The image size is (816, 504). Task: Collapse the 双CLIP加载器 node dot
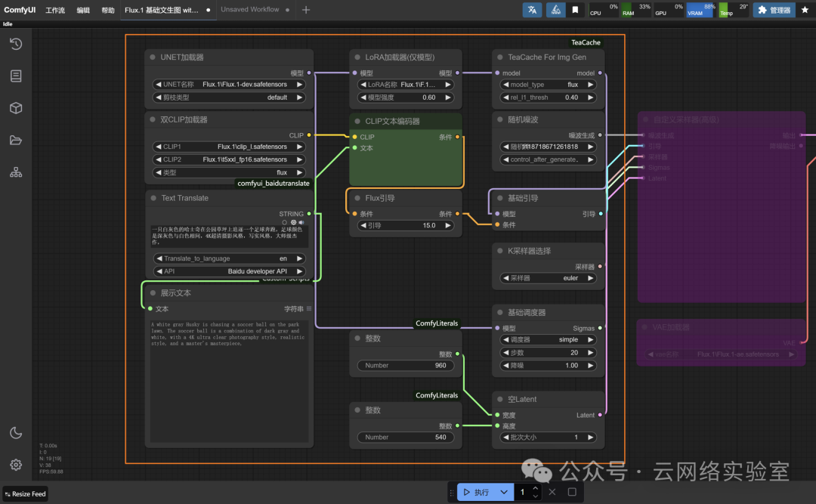[153, 119]
